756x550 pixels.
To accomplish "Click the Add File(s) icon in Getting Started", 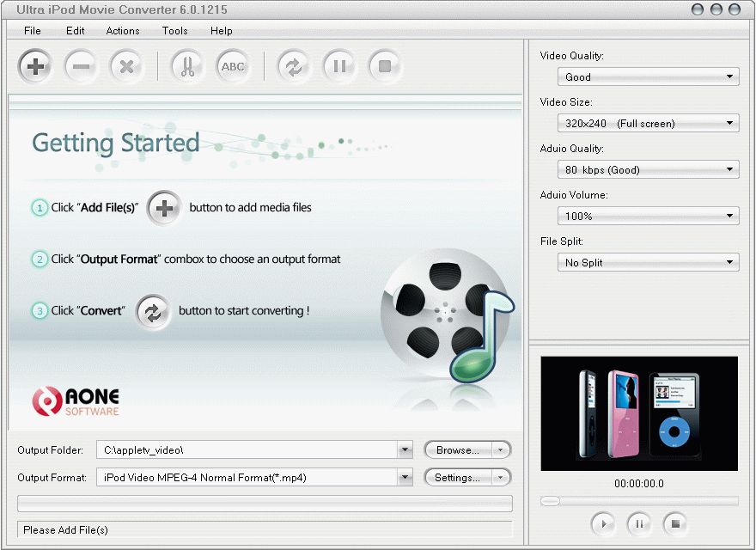I will pyautogui.click(x=164, y=209).
